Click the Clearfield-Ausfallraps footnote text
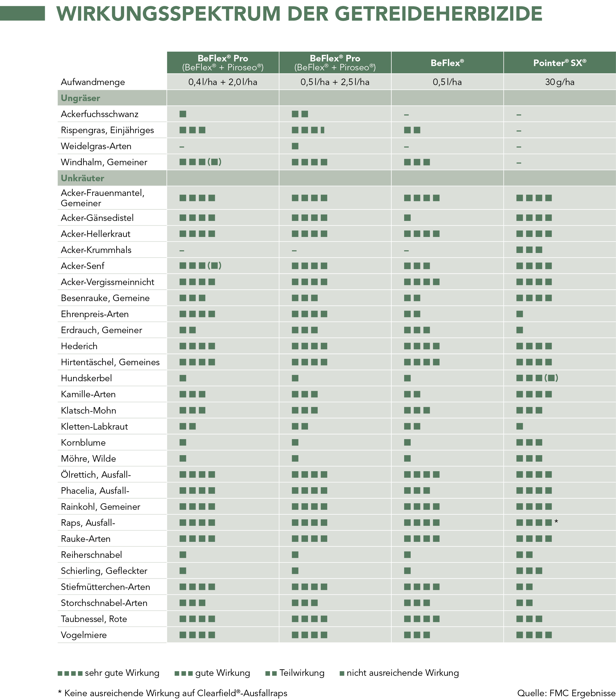 [x=172, y=693]
